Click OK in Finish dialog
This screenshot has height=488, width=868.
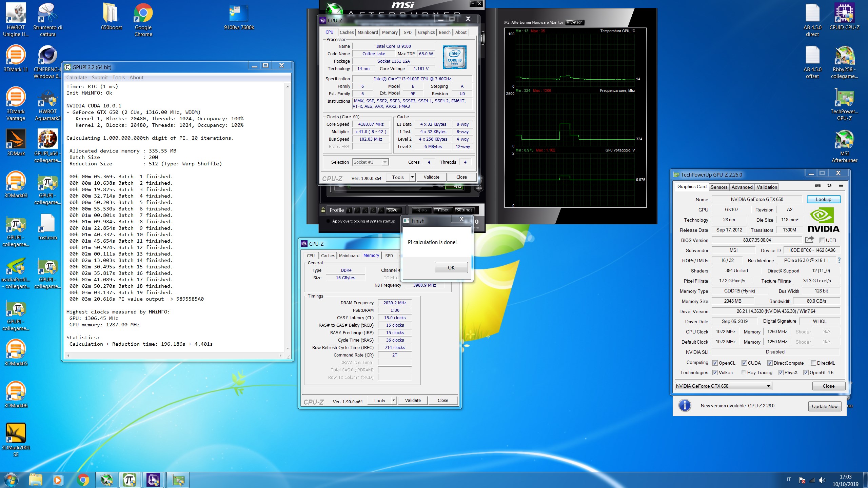tap(451, 268)
